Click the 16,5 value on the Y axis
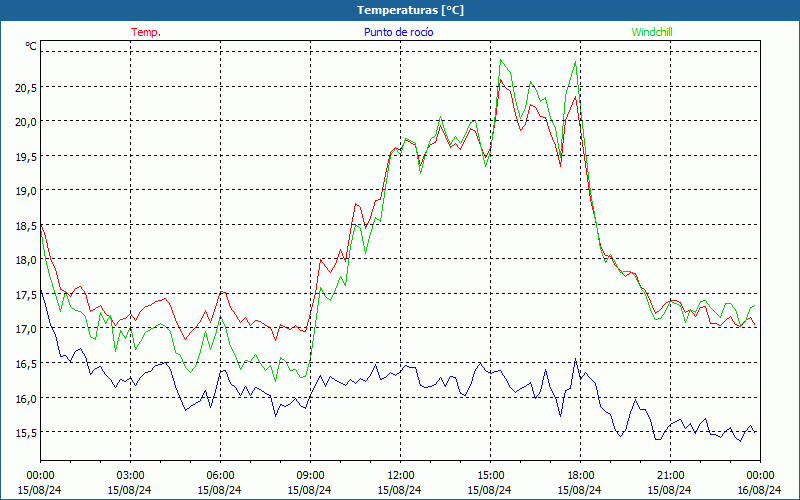The width and height of the screenshot is (800, 500). 26,364
